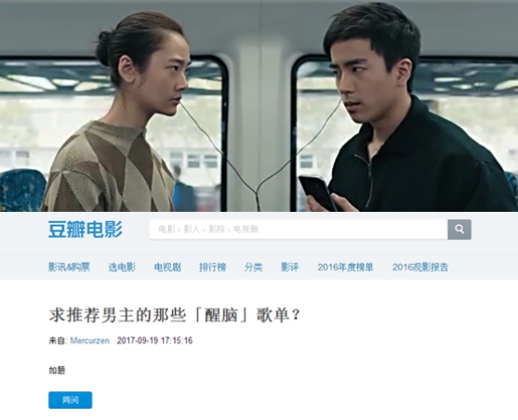
Task: Click the post title about 醒脑 歌单
Action: (175, 315)
